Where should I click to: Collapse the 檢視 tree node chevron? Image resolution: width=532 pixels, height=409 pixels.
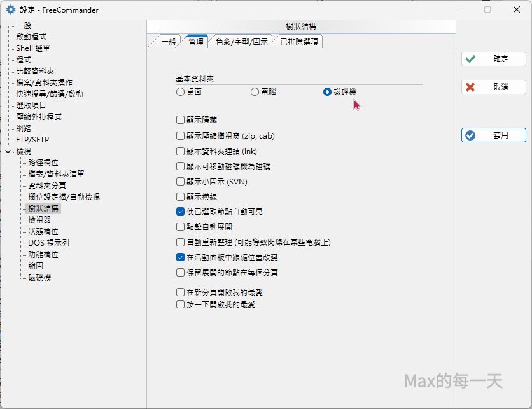8,151
